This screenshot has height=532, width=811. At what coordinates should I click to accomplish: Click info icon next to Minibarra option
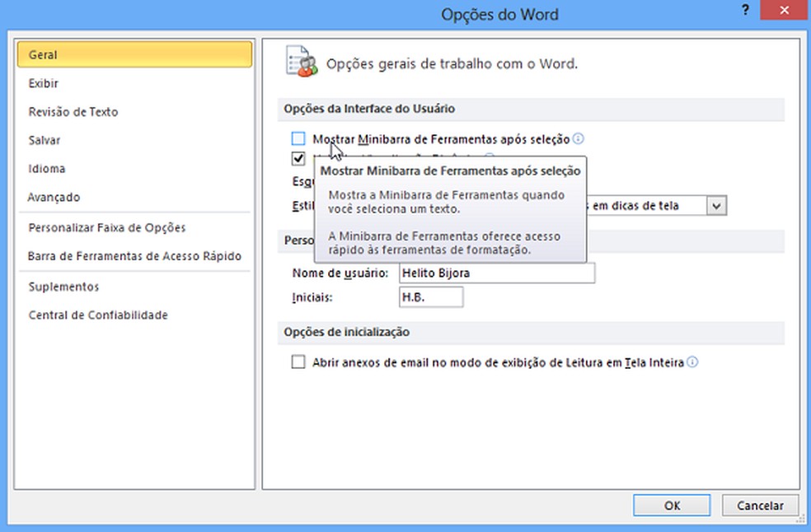[x=579, y=138]
